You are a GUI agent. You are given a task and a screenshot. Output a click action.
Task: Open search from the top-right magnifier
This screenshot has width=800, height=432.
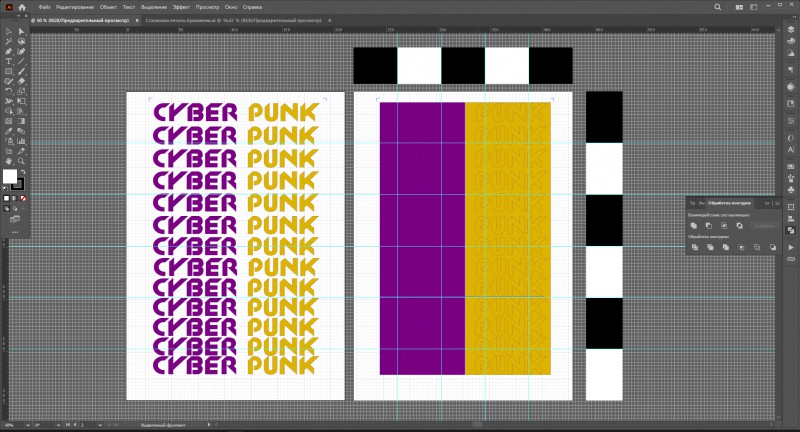click(718, 7)
